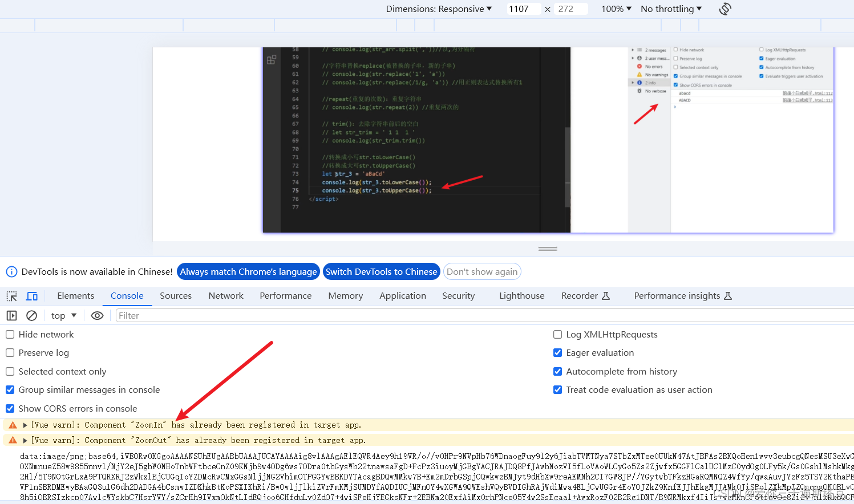Click the clear console icon
Viewport: 854px width, 504px height.
(x=31, y=315)
